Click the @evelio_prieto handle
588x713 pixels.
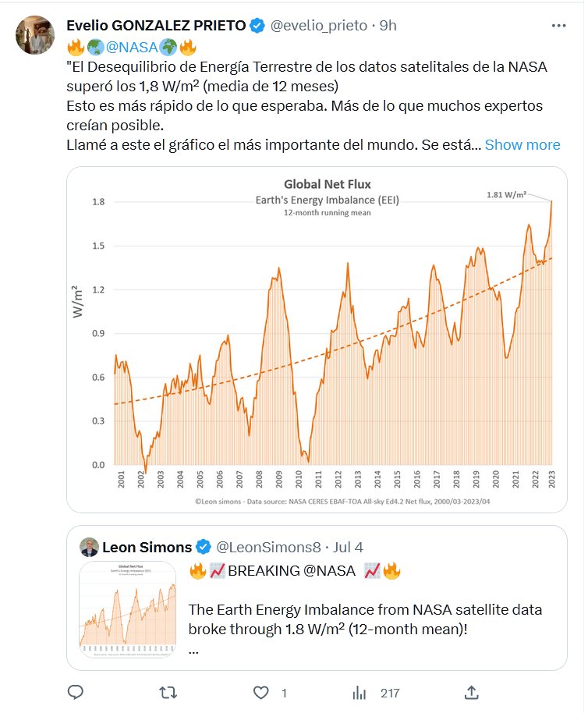point(318,26)
